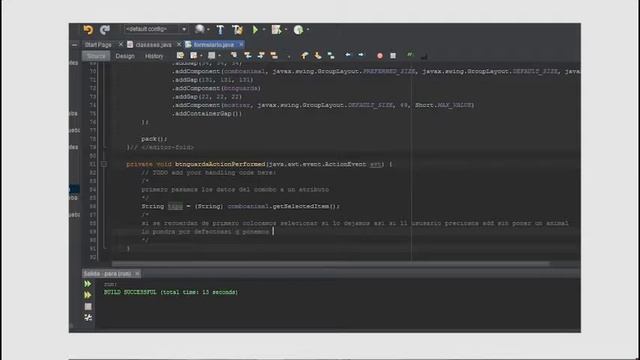
Task: Click the grey square editor toolbar icon
Action: [211, 56]
